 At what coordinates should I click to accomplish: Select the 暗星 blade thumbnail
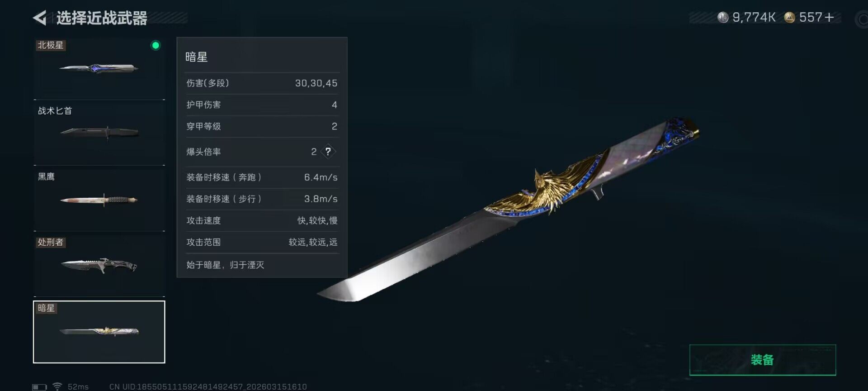click(99, 332)
